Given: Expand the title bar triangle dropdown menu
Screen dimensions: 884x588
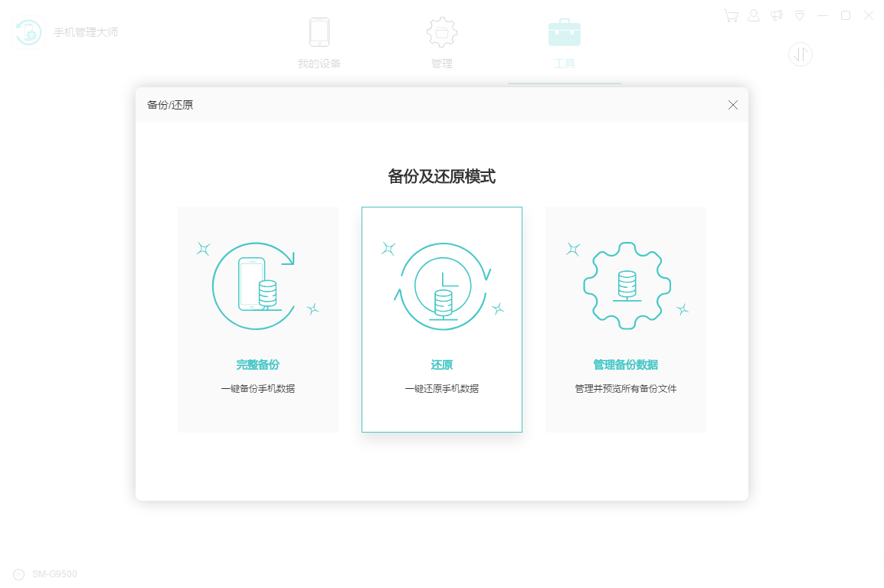Looking at the screenshot, I should (x=800, y=15).
